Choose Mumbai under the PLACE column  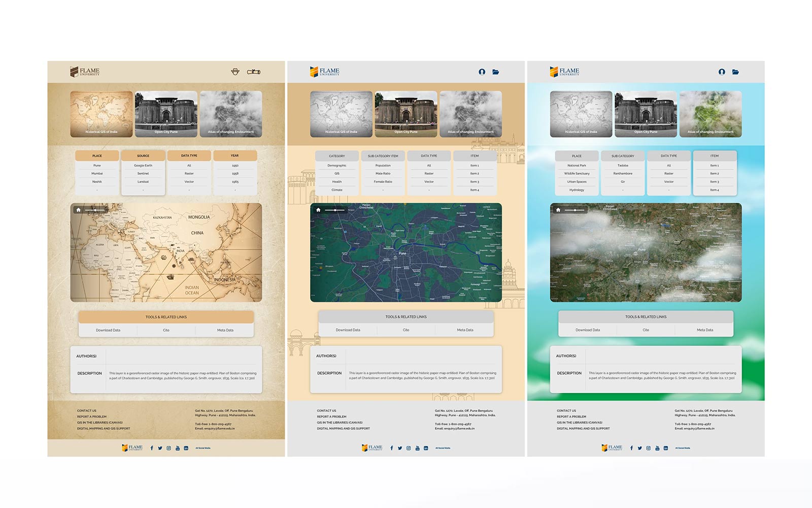(97, 173)
